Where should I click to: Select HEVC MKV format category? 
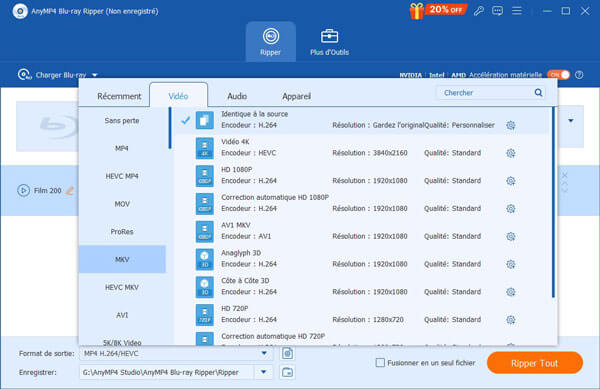click(122, 287)
